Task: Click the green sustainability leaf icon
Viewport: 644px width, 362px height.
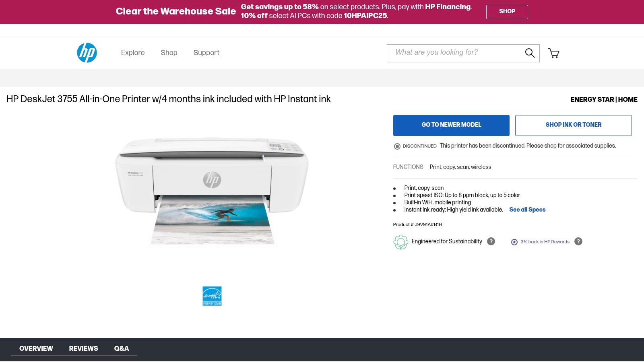Action: pos(400,242)
